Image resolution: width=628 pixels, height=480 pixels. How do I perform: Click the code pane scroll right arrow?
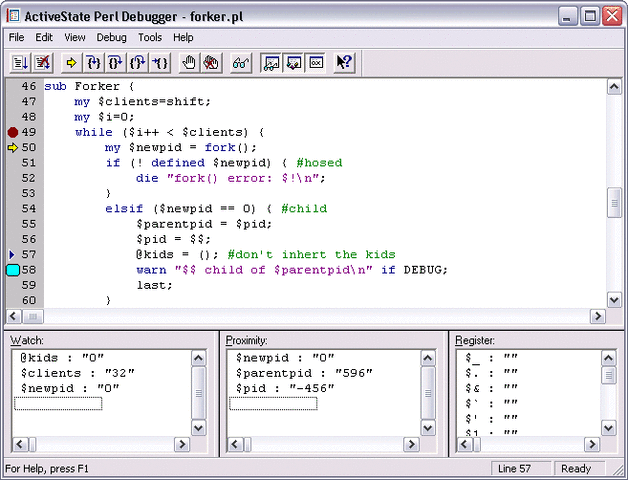pos(598,316)
